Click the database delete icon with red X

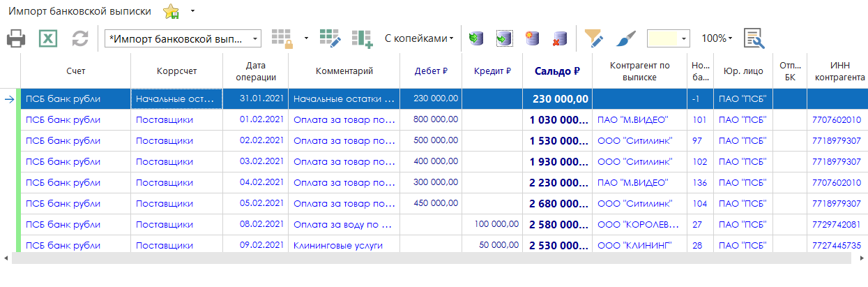point(559,38)
